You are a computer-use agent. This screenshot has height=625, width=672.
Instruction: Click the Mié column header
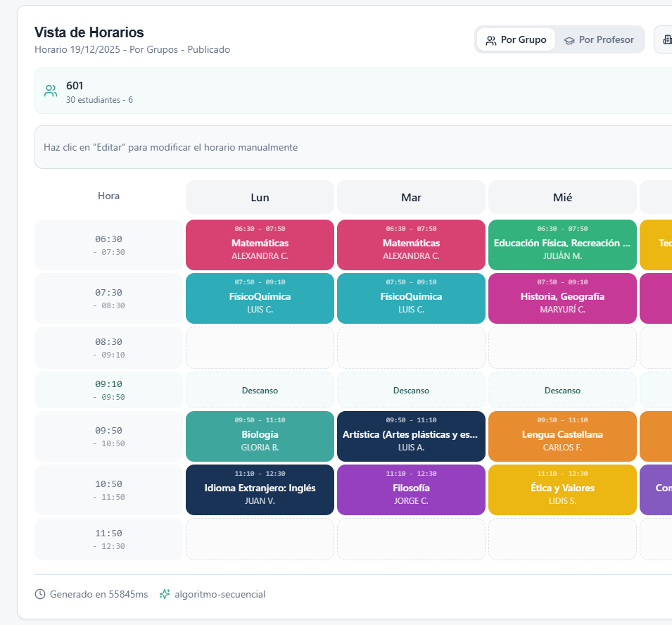(562, 197)
